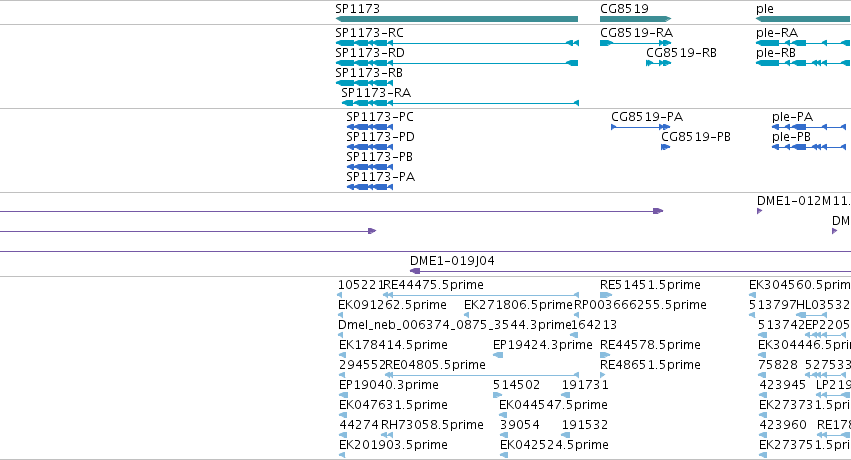Select the SP1173-PA coding sequence glyph
This screenshot has height=460, width=851.
click(370, 187)
